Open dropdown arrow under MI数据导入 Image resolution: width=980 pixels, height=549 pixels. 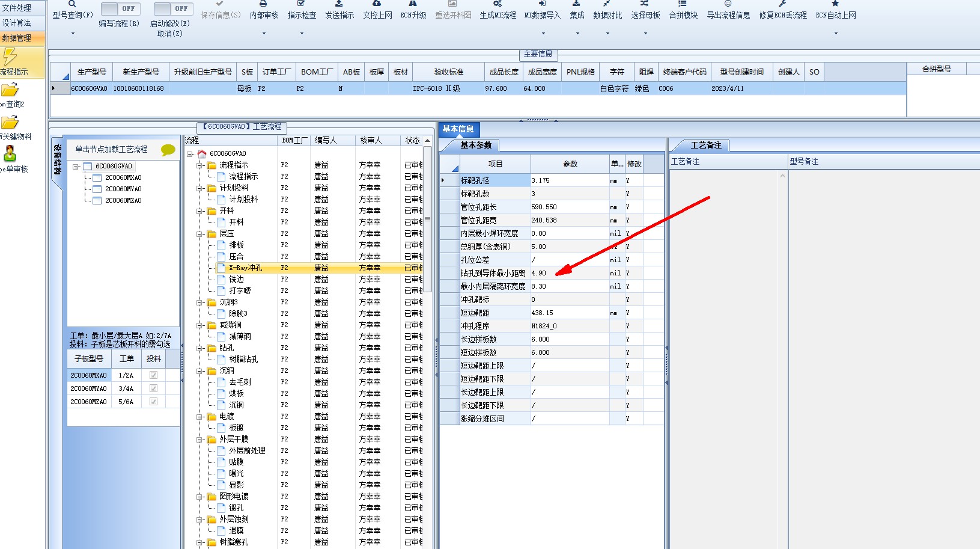[543, 34]
